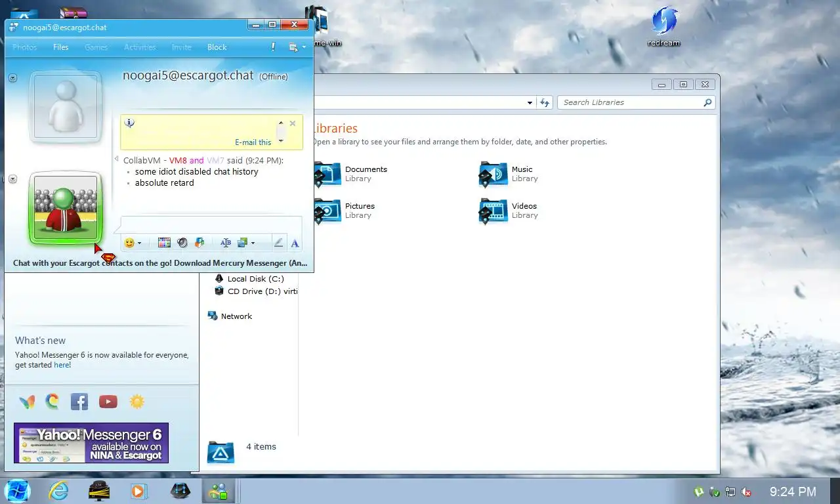Open the dark gem application on the taskbar
Image resolution: width=840 pixels, height=504 pixels.
pyautogui.click(x=180, y=491)
